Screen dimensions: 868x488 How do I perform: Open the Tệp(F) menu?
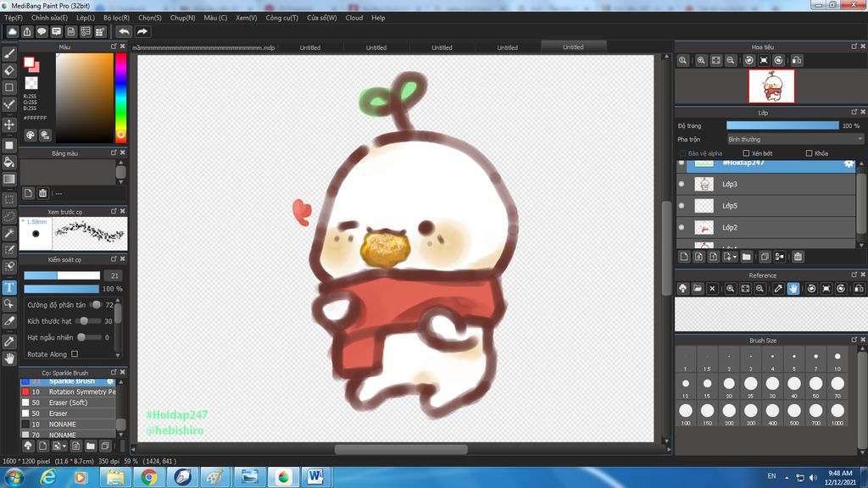[x=14, y=18]
